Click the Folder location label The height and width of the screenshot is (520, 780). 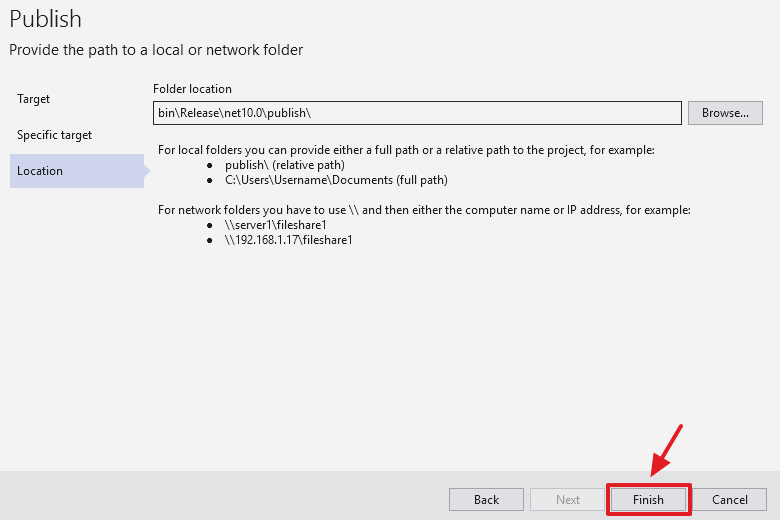point(192,89)
